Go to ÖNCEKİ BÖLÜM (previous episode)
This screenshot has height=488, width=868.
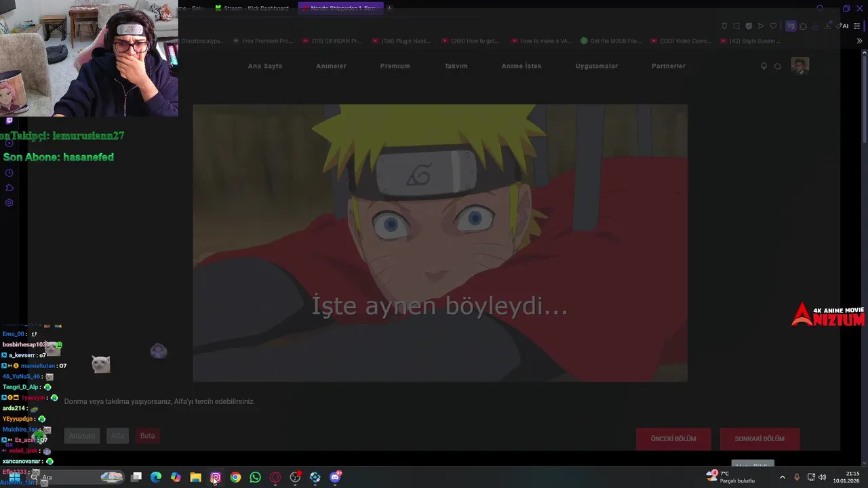click(673, 439)
